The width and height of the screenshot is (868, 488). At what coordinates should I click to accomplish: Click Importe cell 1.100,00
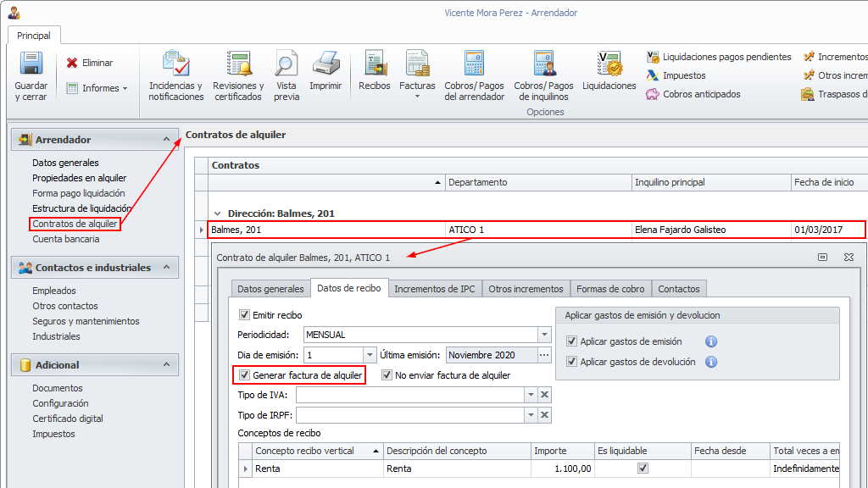coord(563,469)
